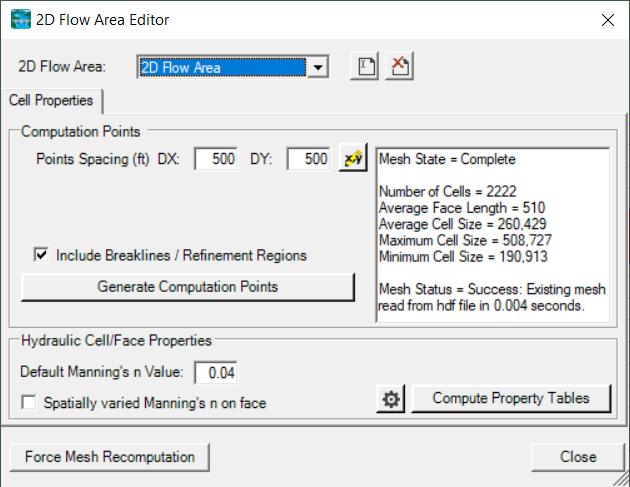The height and width of the screenshot is (487, 630).
Task: Click Generate Computation Points button
Action: coord(188,287)
